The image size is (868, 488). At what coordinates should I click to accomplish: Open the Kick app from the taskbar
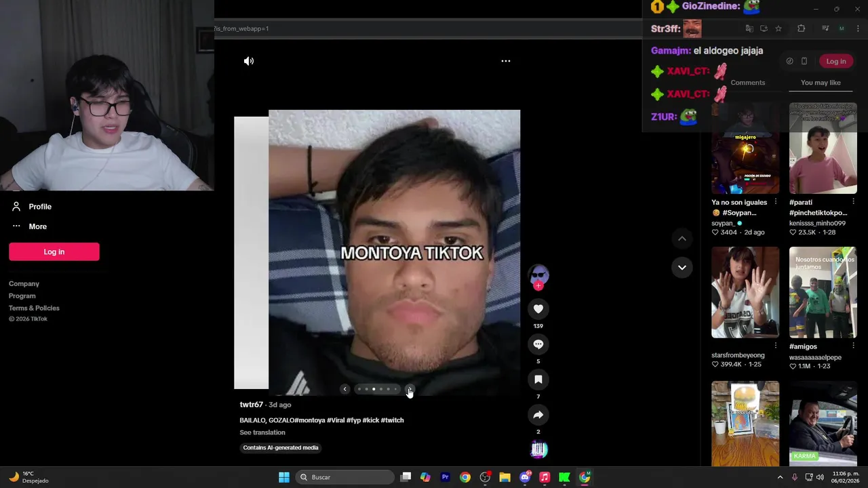click(x=564, y=477)
